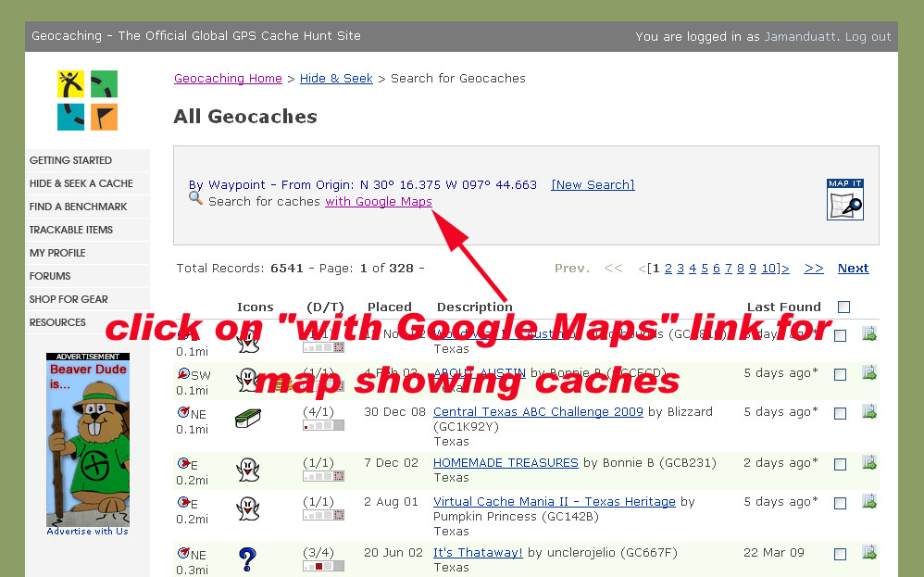This screenshot has width=924, height=577.
Task: Open HOMEMADE TREASURES cache listing
Action: 506,463
